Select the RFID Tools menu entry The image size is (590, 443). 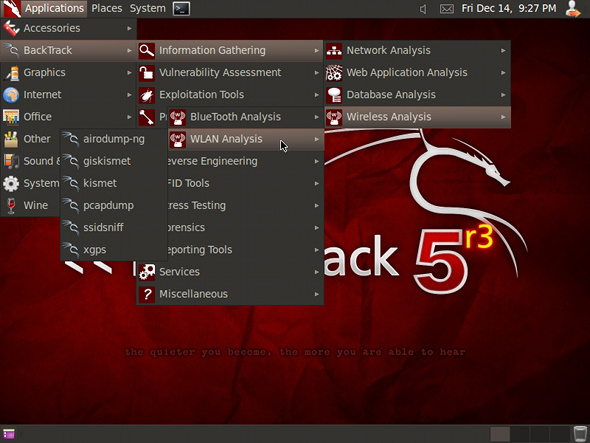point(245,184)
